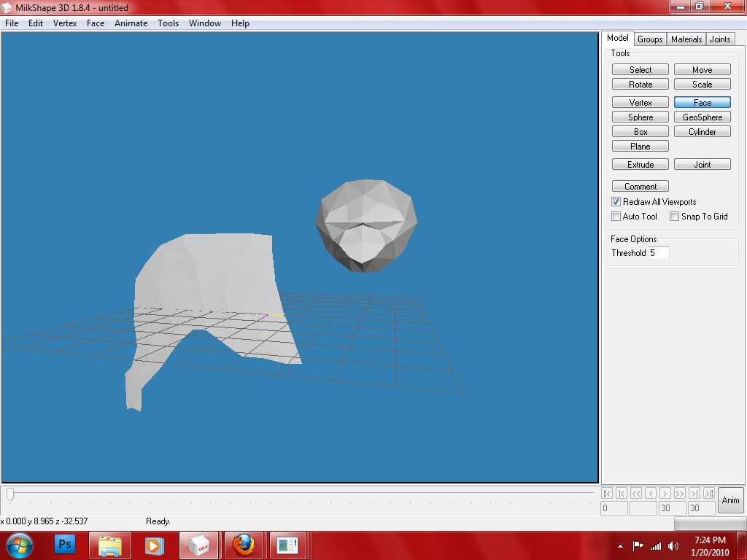Toggle the Anim mode button
747x560 pixels.
point(730,500)
